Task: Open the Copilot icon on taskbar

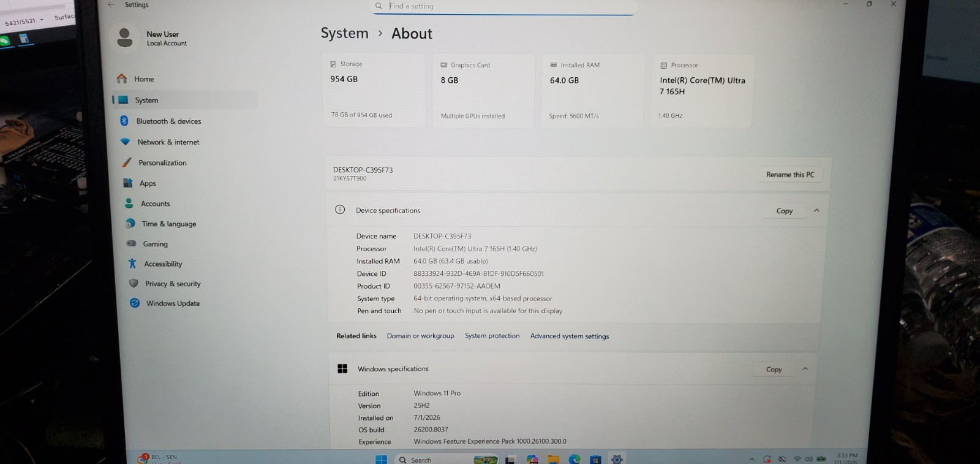Action: point(532,459)
